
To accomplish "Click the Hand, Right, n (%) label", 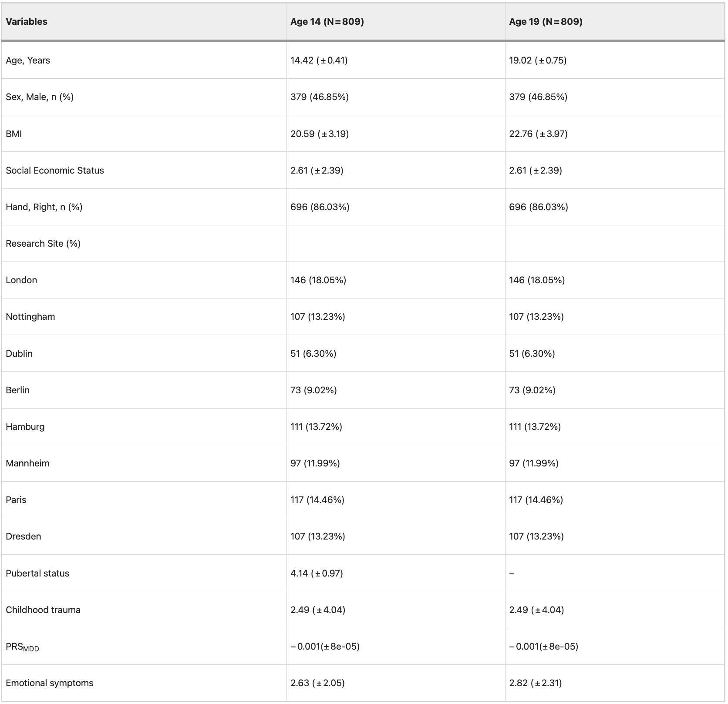I will [44, 207].
